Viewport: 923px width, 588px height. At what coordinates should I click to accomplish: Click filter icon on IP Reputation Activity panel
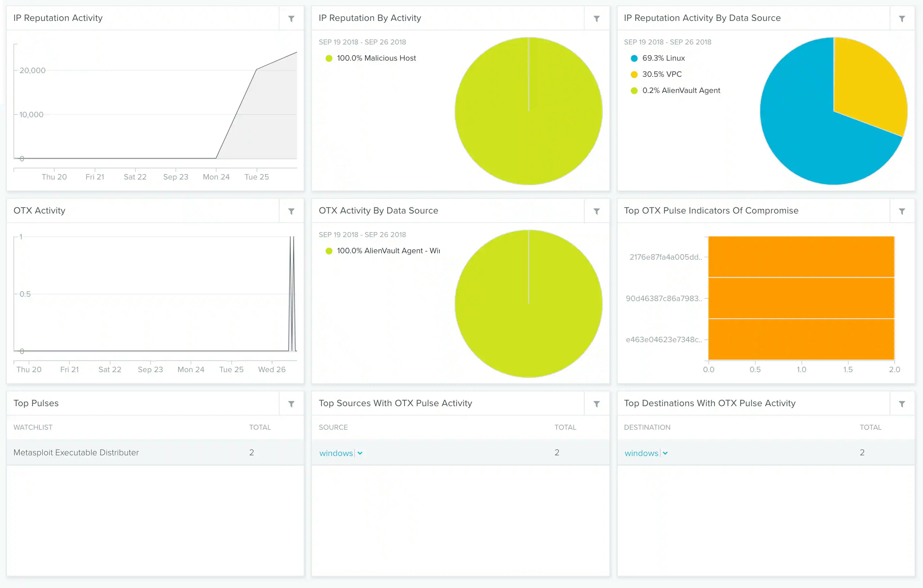[291, 19]
